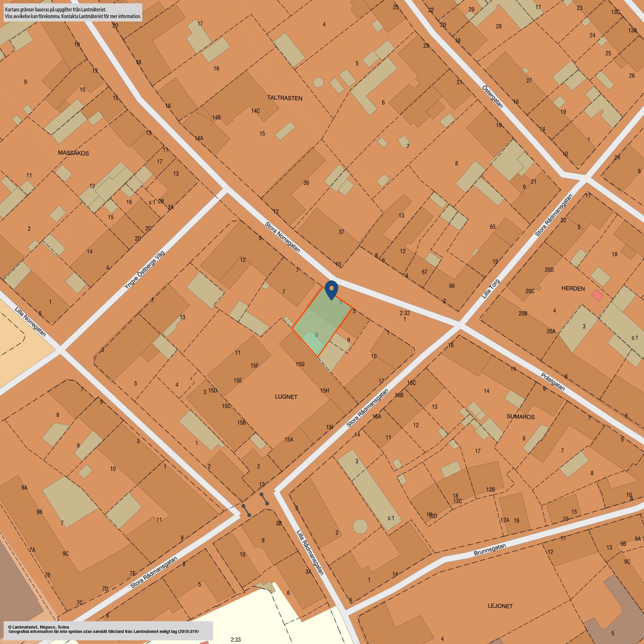Click the LUGNET block name
This screenshot has width=644, height=644.
click(x=286, y=397)
